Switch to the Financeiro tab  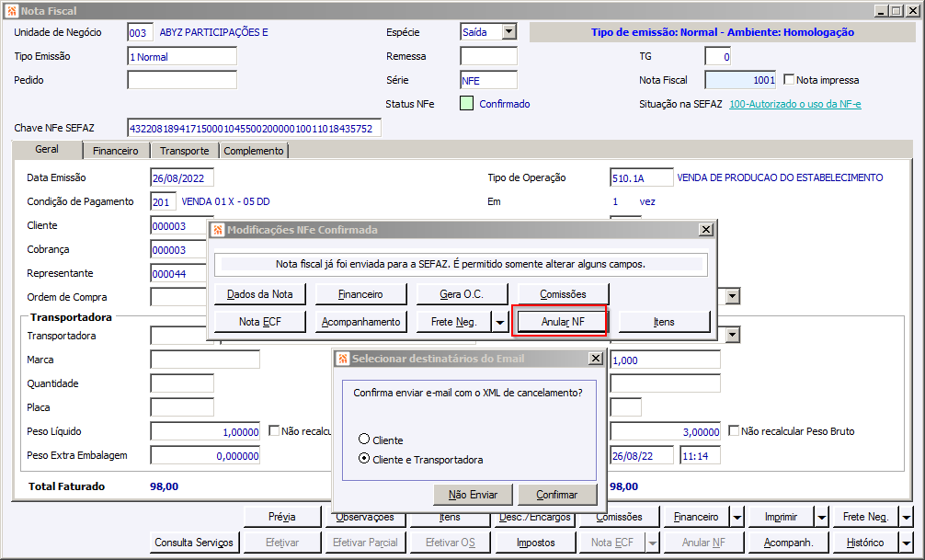point(116,151)
